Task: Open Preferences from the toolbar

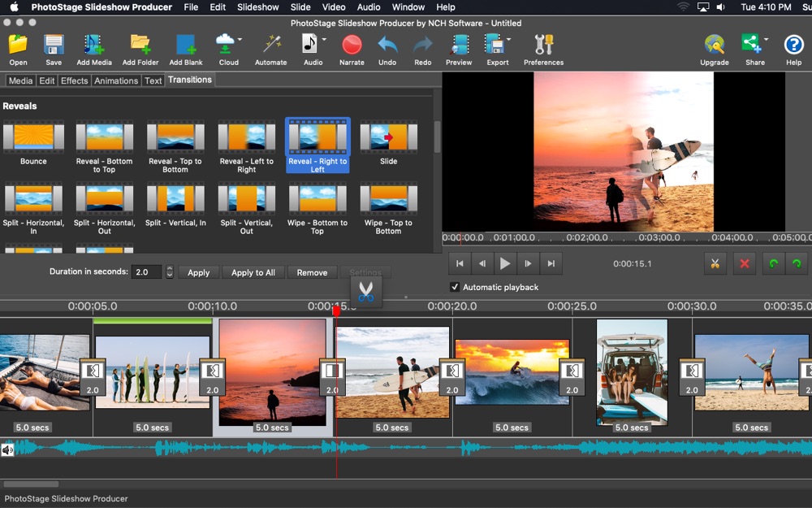Action: click(x=543, y=46)
